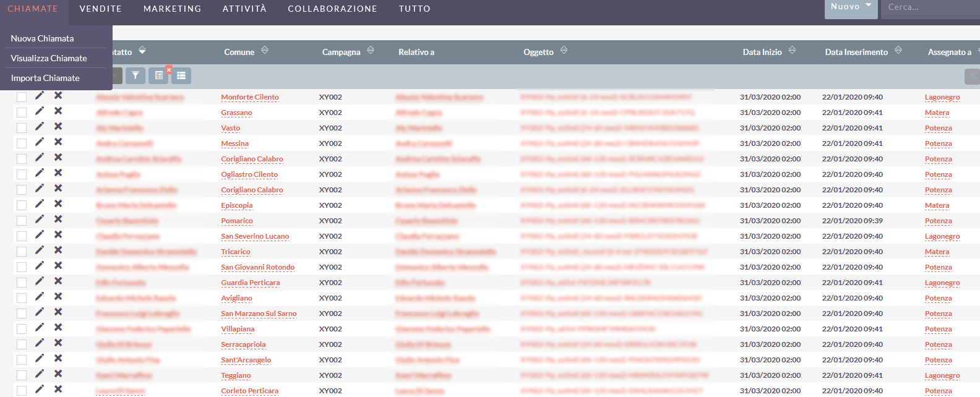980x397 pixels.
Task: Edit the San Severino Lucano row
Action: click(40, 234)
